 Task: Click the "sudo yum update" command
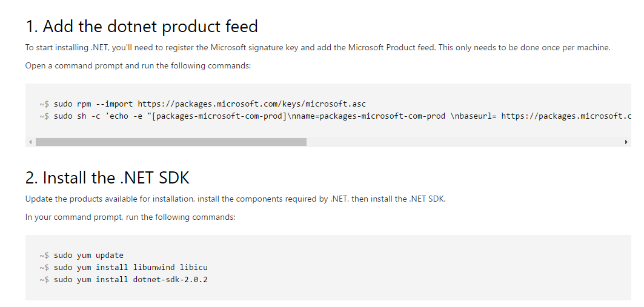click(88, 255)
